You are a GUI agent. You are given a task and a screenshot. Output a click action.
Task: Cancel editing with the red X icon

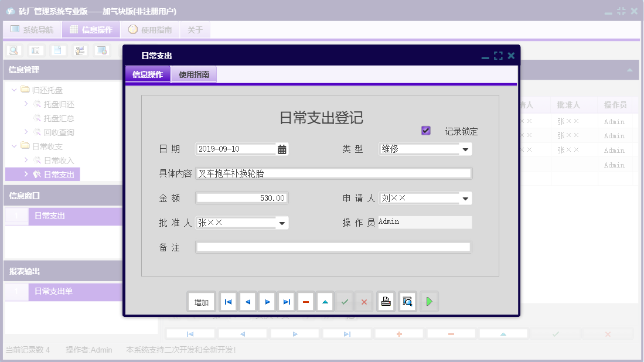coord(364,301)
